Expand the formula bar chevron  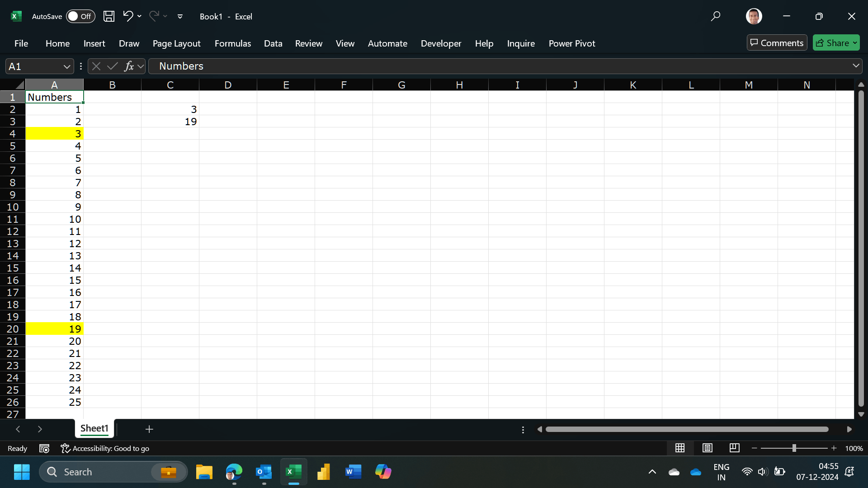[856, 66]
